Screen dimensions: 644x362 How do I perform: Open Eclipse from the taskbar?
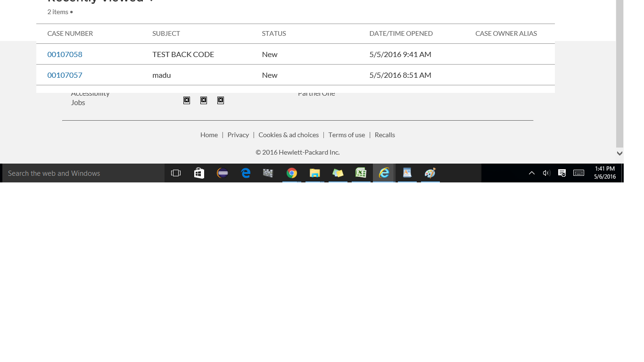(222, 173)
